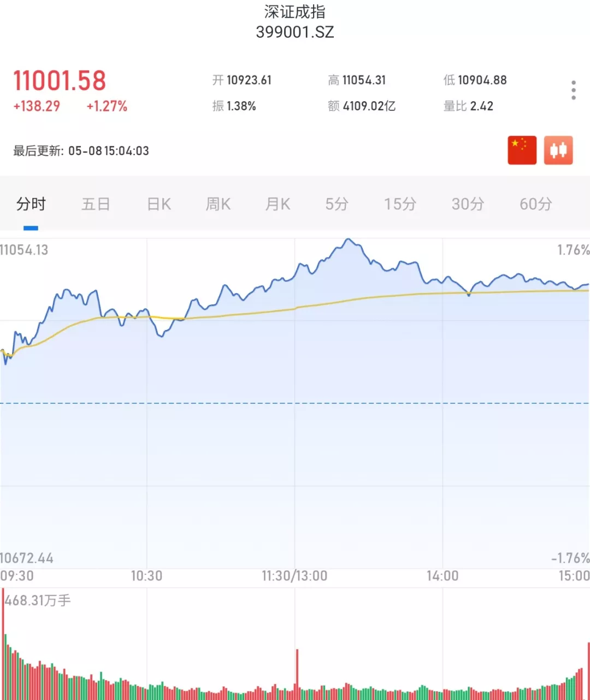Open the 日K daily candlestick tab
The image size is (590, 700).
(158, 204)
